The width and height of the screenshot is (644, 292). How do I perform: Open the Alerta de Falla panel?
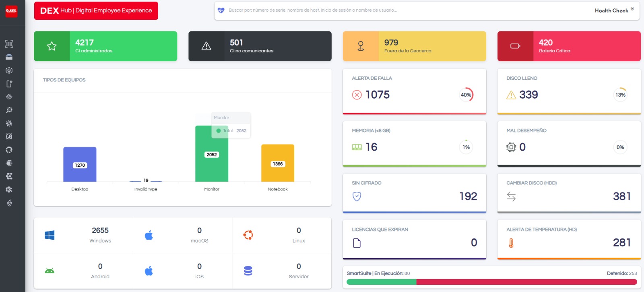click(x=415, y=91)
